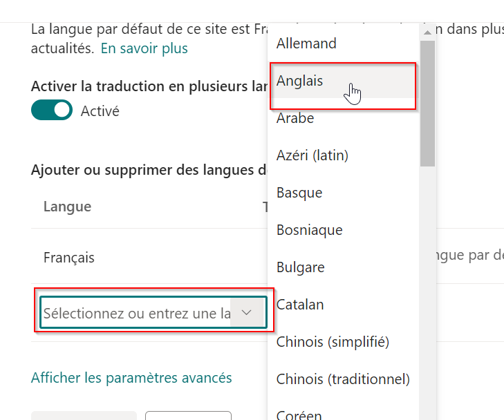Image resolution: width=504 pixels, height=420 pixels.
Task: Click the language list scrollbar thumb
Action: point(427,104)
